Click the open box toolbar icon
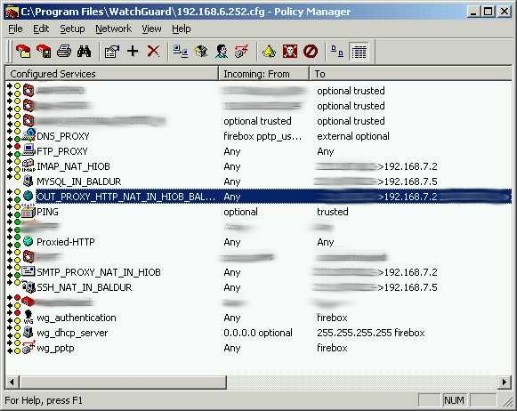Image resolution: width=517 pixels, height=411 pixels. [201, 51]
